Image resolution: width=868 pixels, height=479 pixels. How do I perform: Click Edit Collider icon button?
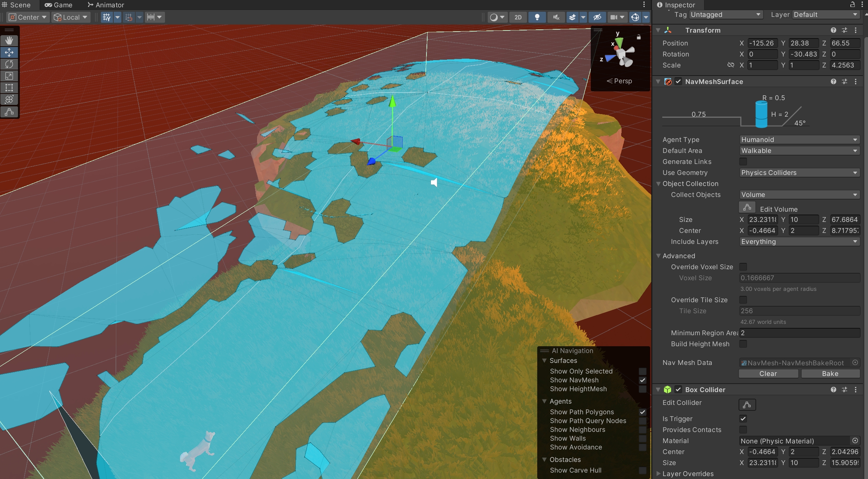pyautogui.click(x=747, y=405)
